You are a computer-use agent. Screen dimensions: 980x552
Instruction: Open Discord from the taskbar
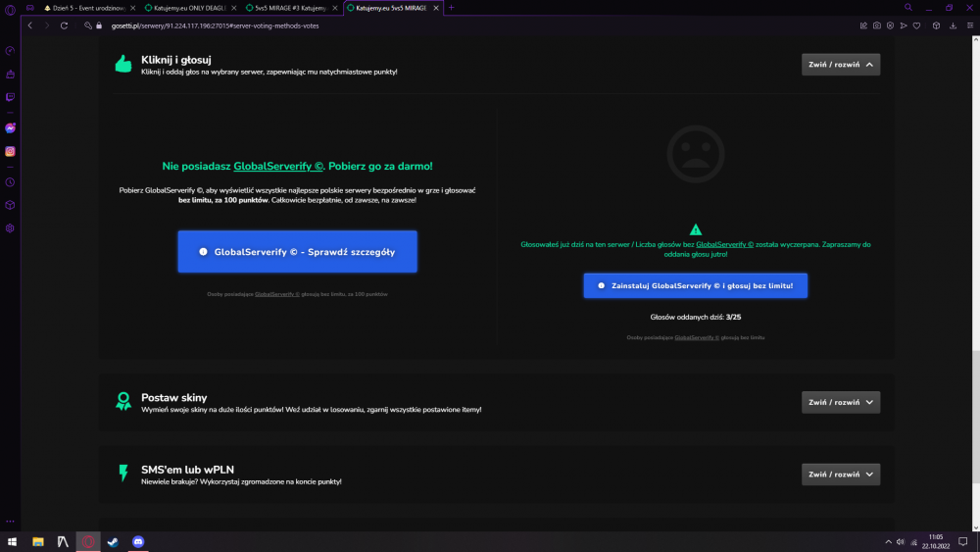tap(138, 541)
